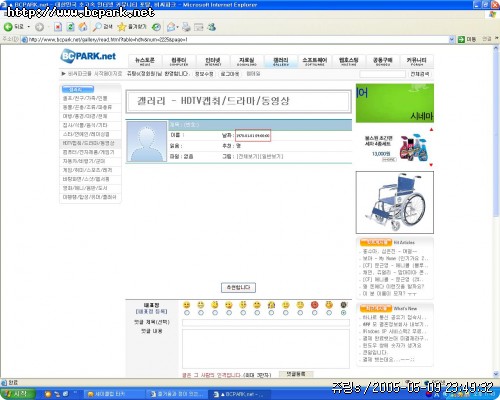Click the winking third emoticon
Image resolution: width=500 pixels, height=400 pixels.
(215, 305)
